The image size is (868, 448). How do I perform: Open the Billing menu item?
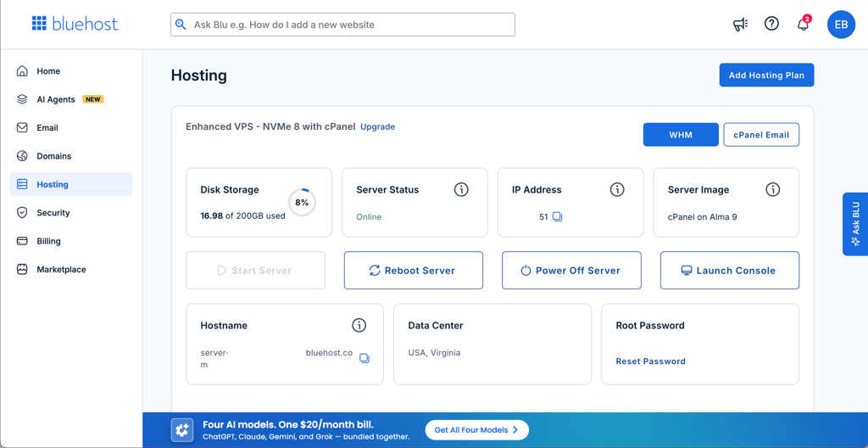point(71,241)
